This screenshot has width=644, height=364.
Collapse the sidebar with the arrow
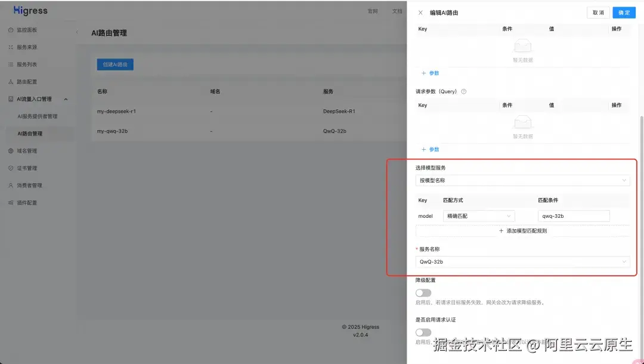(x=77, y=32)
